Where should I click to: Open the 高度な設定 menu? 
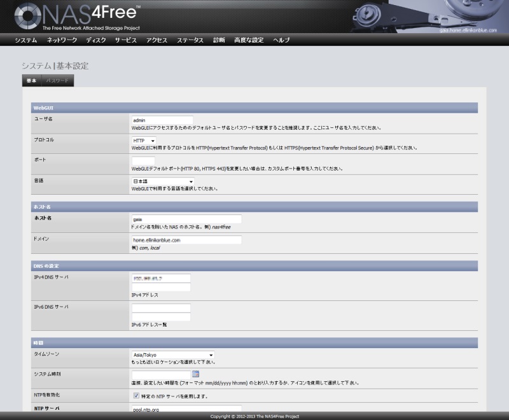click(249, 40)
